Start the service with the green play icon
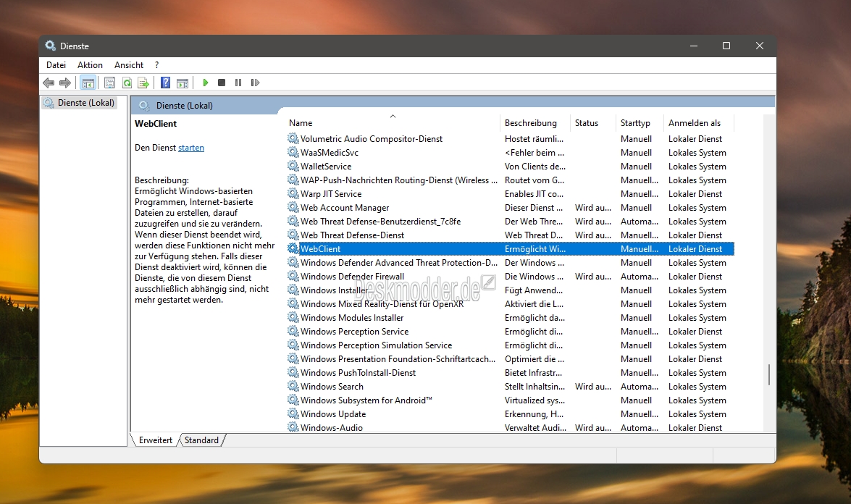 pos(206,83)
